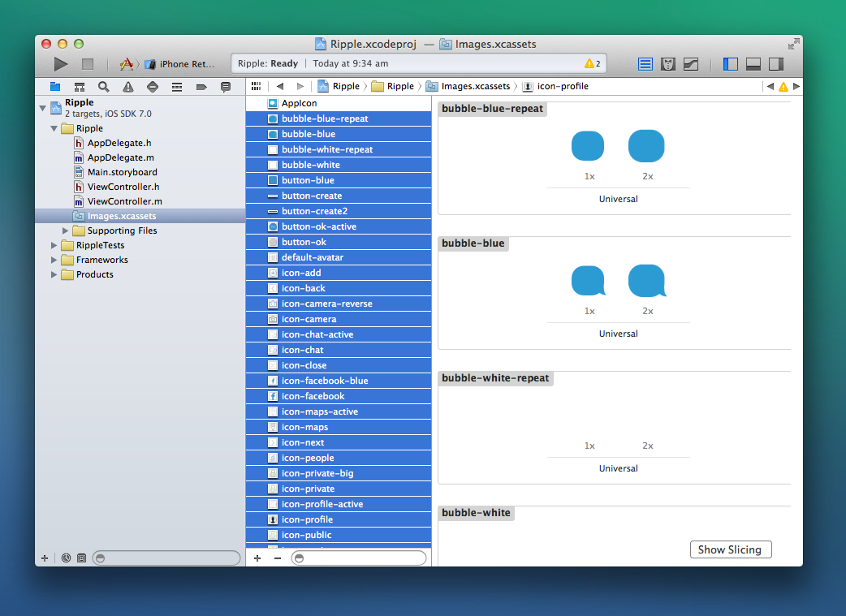Open the iPhone Retina scheme selector
The width and height of the screenshot is (846, 616).
180,63
